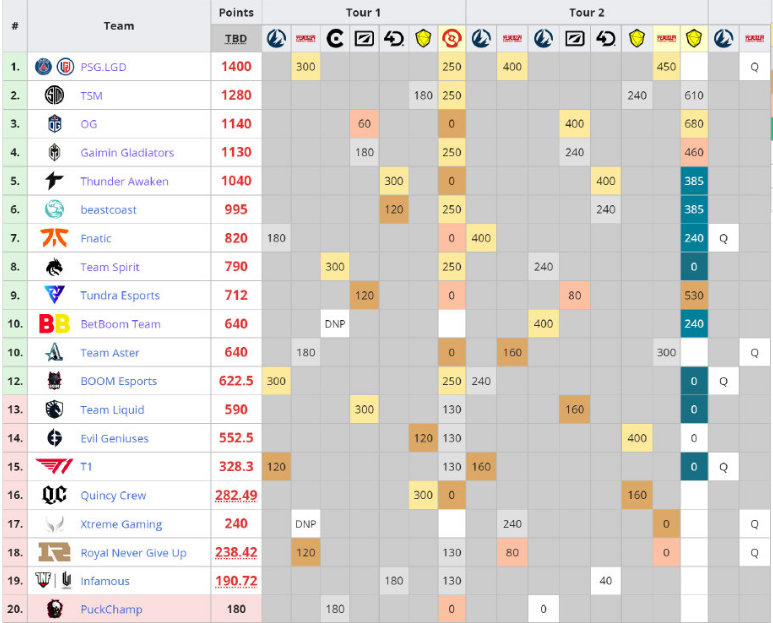The image size is (773, 623).
Task: Follow the Thunder Awaken link
Action: coord(124,181)
